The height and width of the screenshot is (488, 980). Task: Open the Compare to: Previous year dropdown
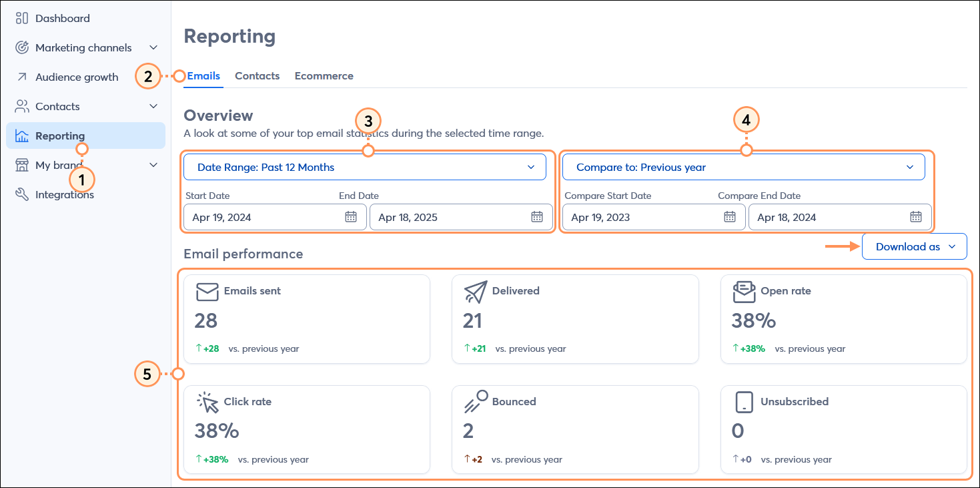click(x=744, y=167)
